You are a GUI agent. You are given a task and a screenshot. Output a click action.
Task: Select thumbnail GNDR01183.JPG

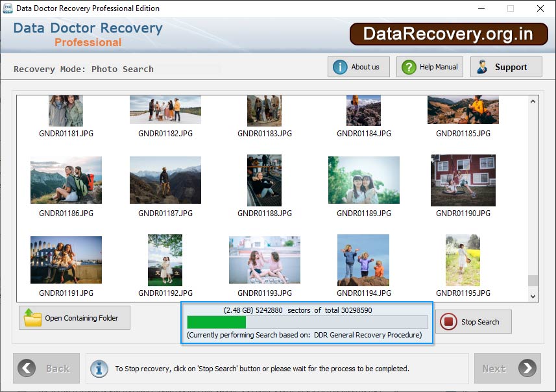[264, 111]
